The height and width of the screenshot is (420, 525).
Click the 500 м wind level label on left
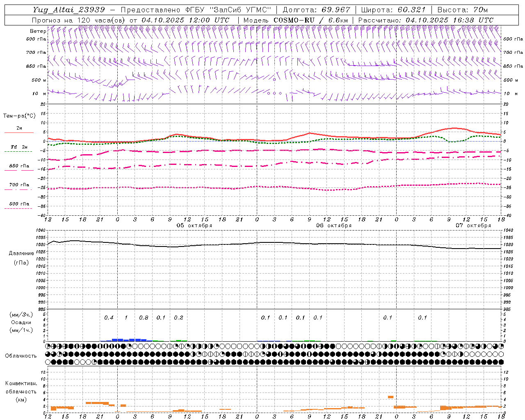(39, 80)
